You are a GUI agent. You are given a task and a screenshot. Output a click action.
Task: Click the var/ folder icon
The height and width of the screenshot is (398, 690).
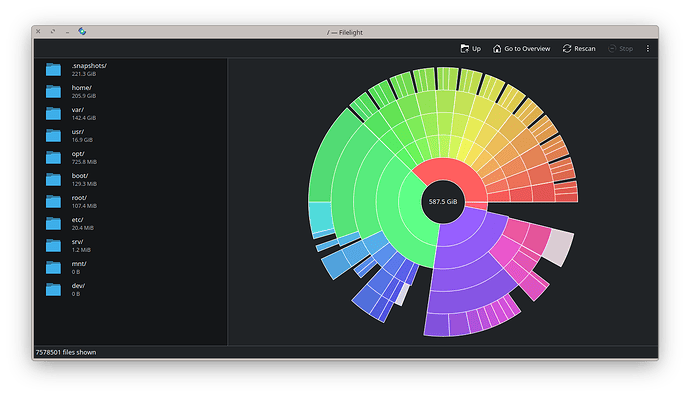point(53,114)
